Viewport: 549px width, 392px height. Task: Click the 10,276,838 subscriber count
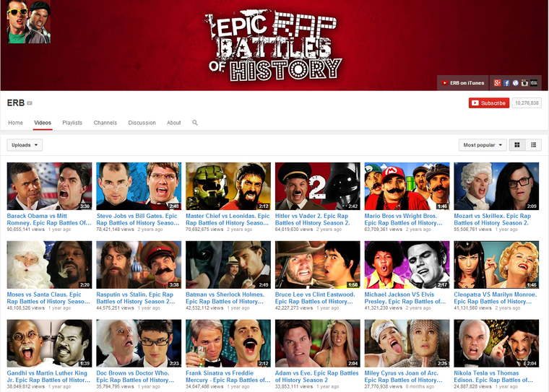[x=527, y=103]
